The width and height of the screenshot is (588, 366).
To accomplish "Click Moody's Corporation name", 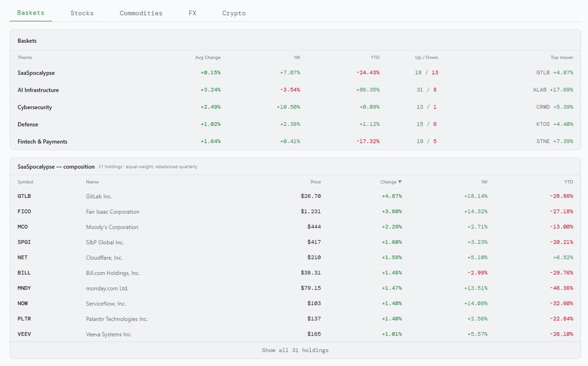I will (x=112, y=227).
